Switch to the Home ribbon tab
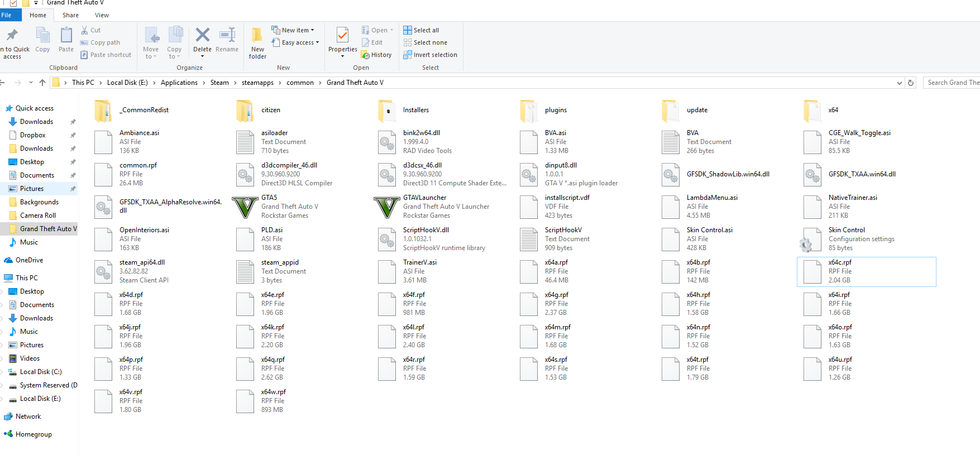The width and height of the screenshot is (980, 455). point(38,15)
